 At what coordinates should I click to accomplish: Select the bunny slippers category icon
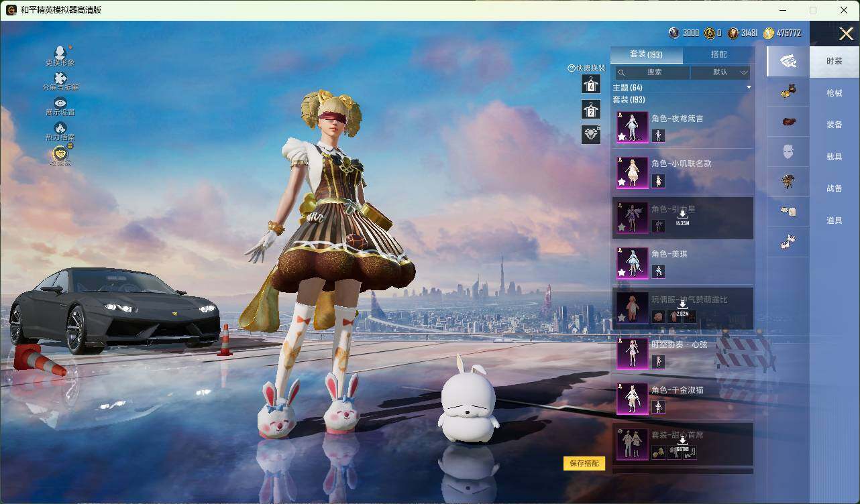pyautogui.click(x=788, y=241)
